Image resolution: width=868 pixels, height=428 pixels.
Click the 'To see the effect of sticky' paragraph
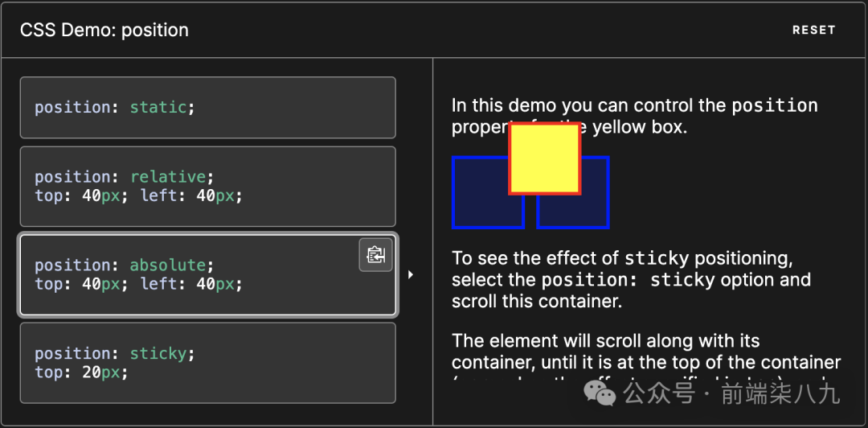coord(631,279)
